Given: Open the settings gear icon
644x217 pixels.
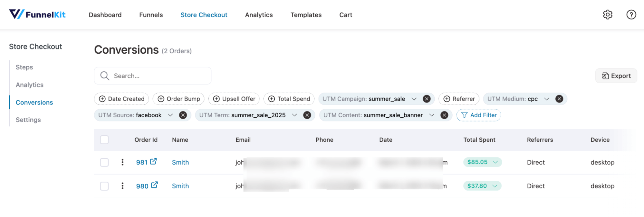Looking at the screenshot, I should [x=608, y=14].
